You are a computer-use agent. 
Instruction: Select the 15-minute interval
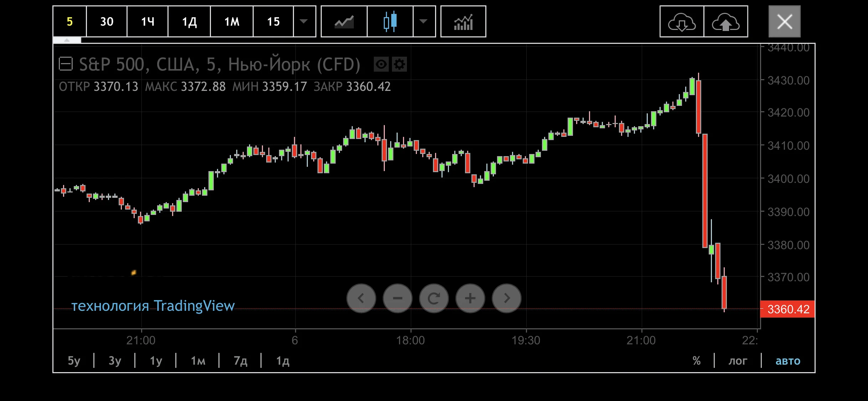pos(273,21)
